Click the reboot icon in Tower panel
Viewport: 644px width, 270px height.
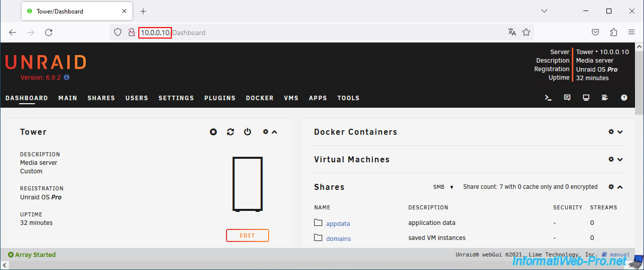[x=231, y=132]
